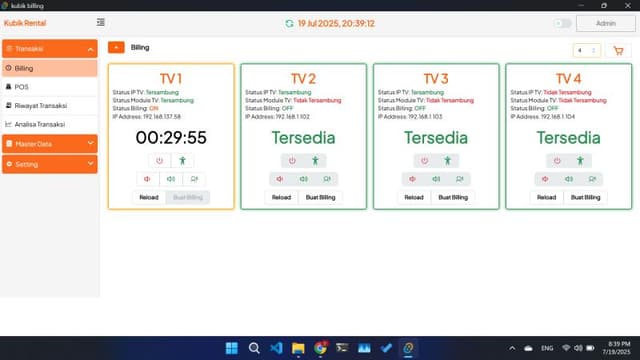Click the stepper arrows on the column-count box showing 4
640x360 pixels.
(593, 51)
